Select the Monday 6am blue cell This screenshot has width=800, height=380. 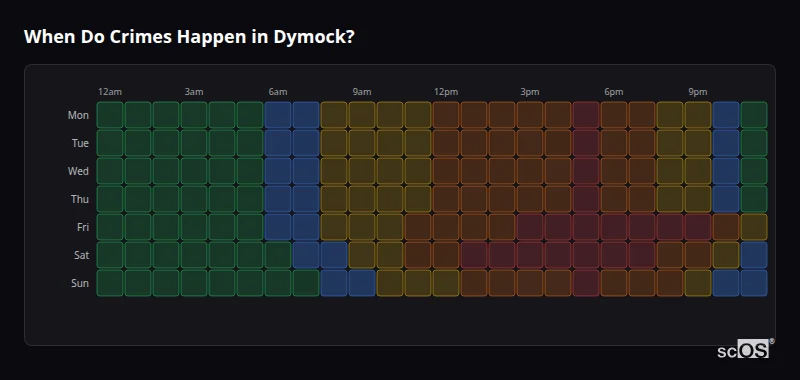click(278, 115)
